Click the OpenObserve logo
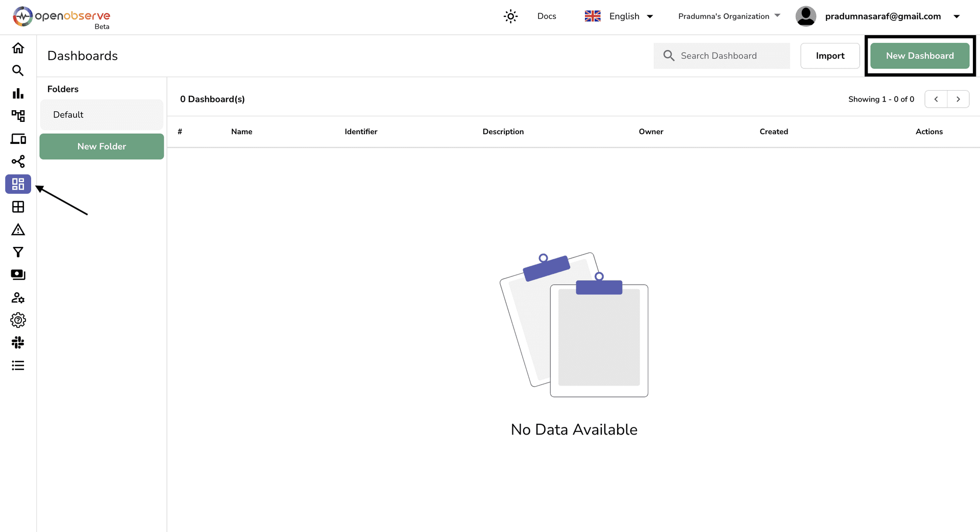Image resolution: width=980 pixels, height=532 pixels. pyautogui.click(x=61, y=17)
